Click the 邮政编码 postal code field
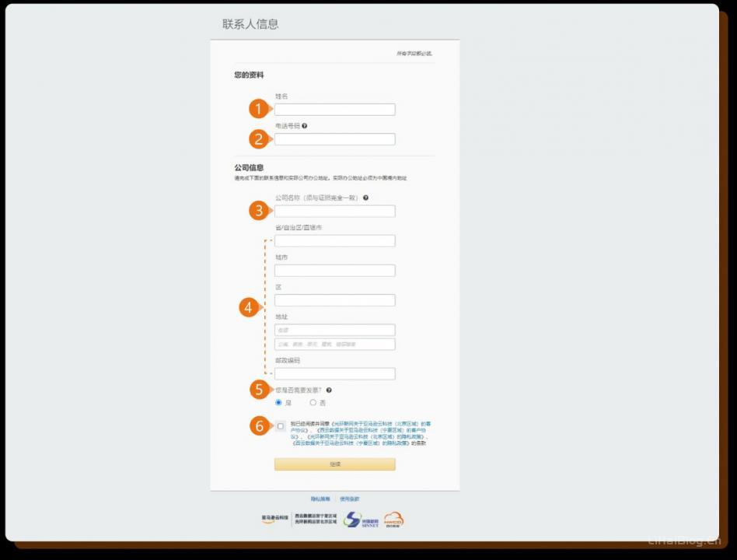Screen dimensions: 737x560 pyautogui.click(x=334, y=373)
